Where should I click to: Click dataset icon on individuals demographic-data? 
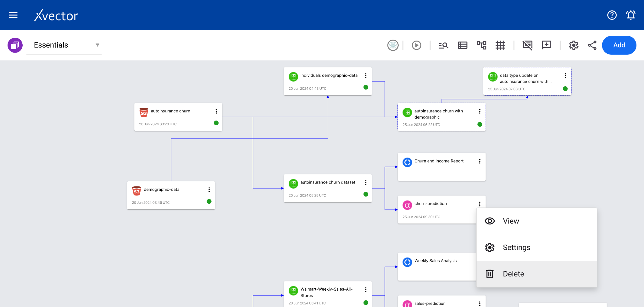coord(293,77)
